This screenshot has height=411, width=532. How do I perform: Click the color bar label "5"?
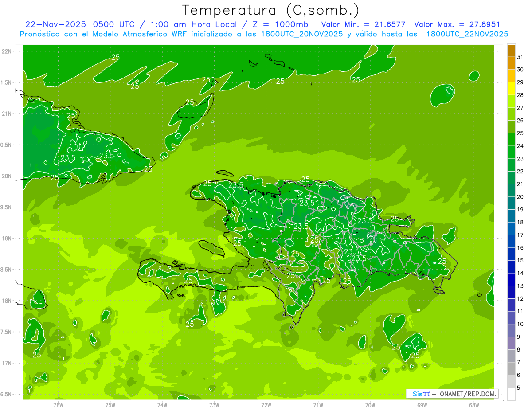[518, 388]
